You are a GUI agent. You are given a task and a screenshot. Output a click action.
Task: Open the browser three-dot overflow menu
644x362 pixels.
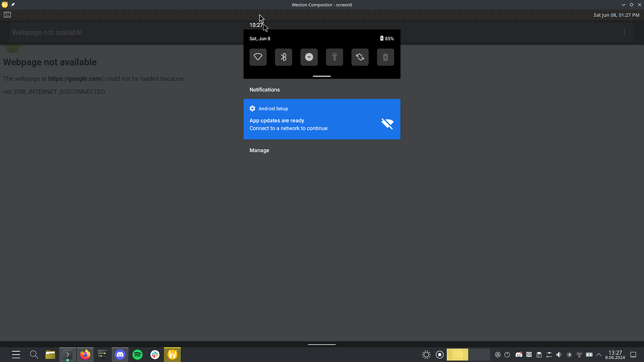pyautogui.click(x=624, y=32)
